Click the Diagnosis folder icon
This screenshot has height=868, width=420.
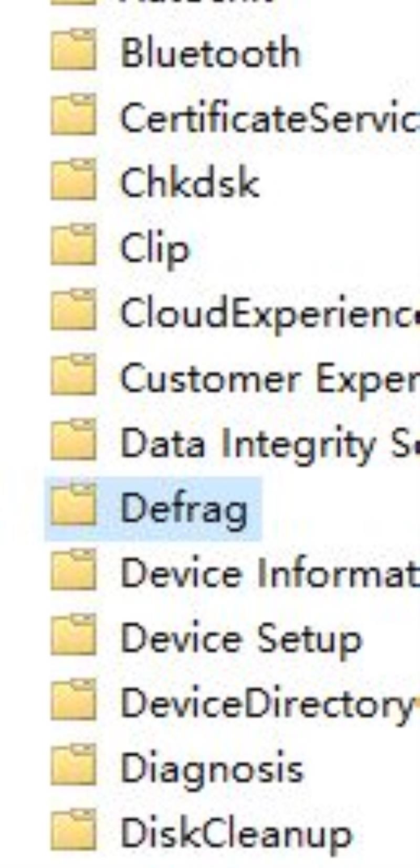(x=73, y=766)
